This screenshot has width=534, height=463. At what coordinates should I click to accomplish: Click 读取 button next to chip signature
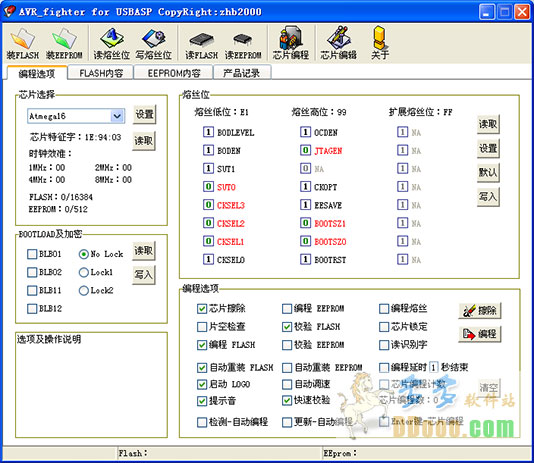(144, 141)
